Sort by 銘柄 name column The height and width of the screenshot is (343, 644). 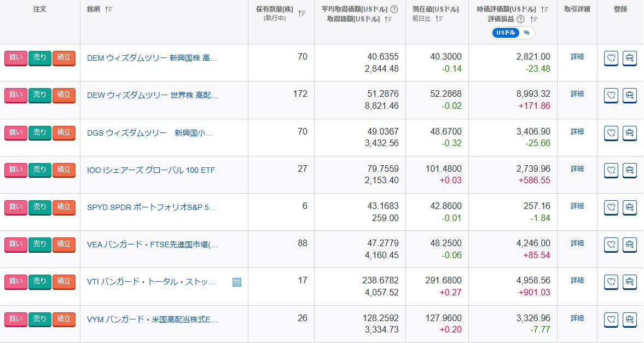click(108, 9)
